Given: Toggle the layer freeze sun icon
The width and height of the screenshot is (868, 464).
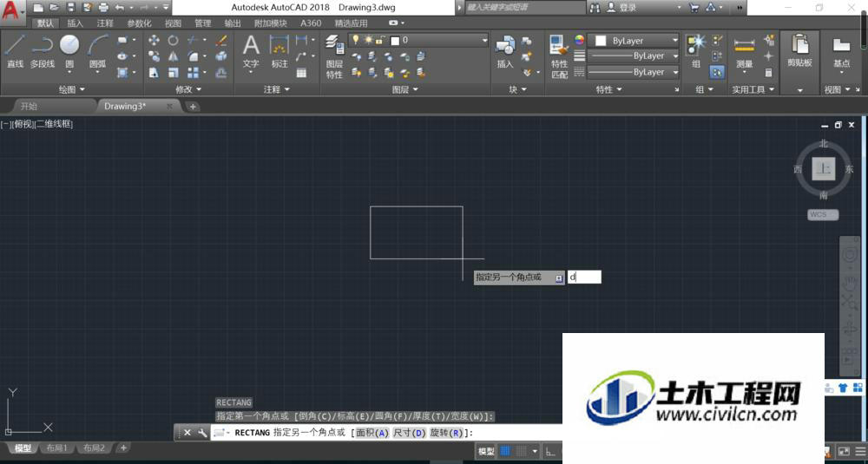Looking at the screenshot, I should point(368,40).
